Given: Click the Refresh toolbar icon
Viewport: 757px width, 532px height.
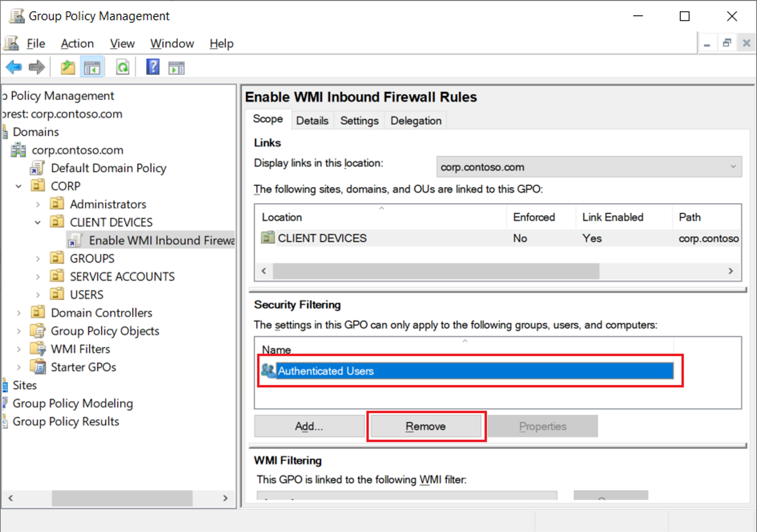Looking at the screenshot, I should 123,68.
